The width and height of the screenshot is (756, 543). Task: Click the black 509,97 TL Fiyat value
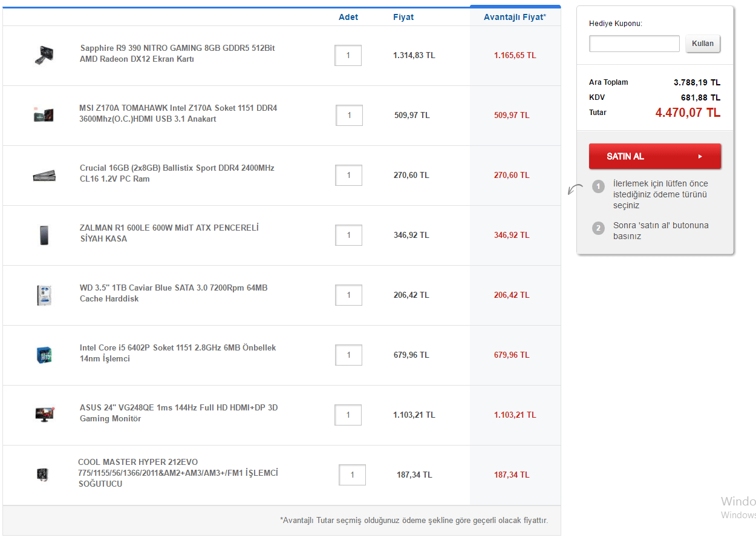point(412,115)
